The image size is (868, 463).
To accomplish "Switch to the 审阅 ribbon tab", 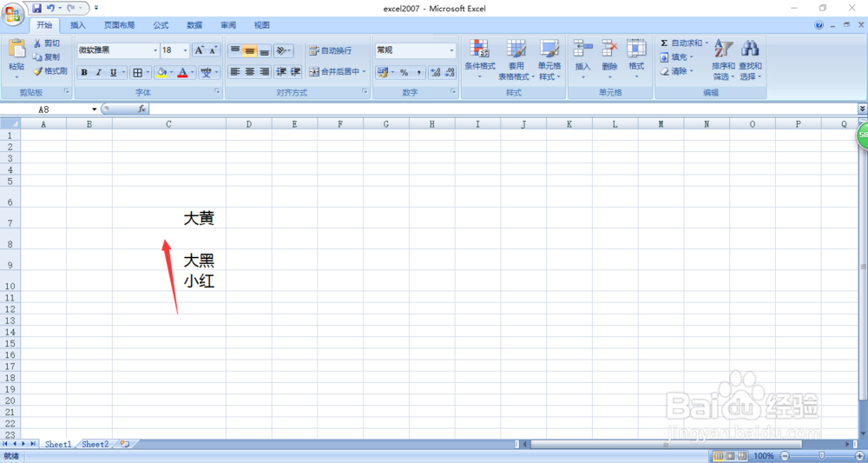I will click(228, 25).
